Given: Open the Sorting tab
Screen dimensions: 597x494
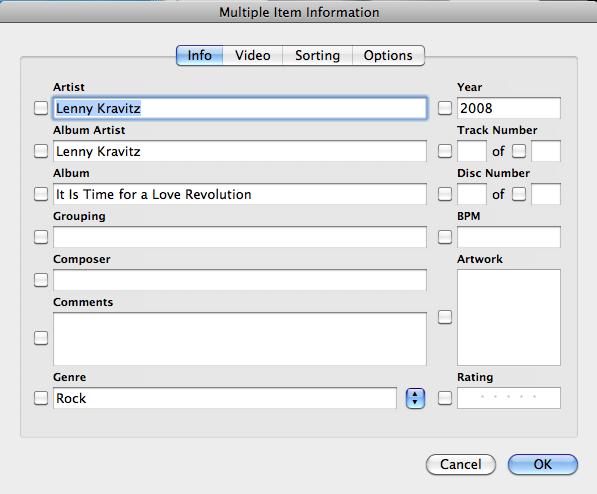Looking at the screenshot, I should pyautogui.click(x=318, y=56).
